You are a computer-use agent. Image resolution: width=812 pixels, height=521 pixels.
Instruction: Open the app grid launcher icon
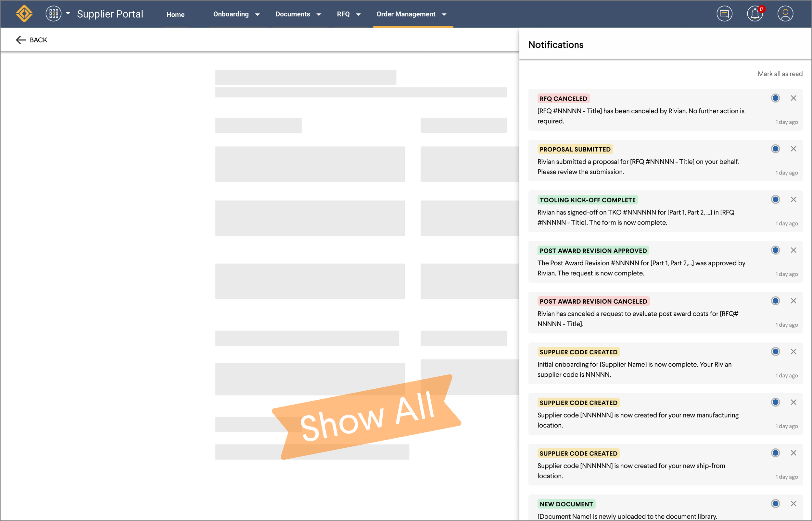[54, 14]
